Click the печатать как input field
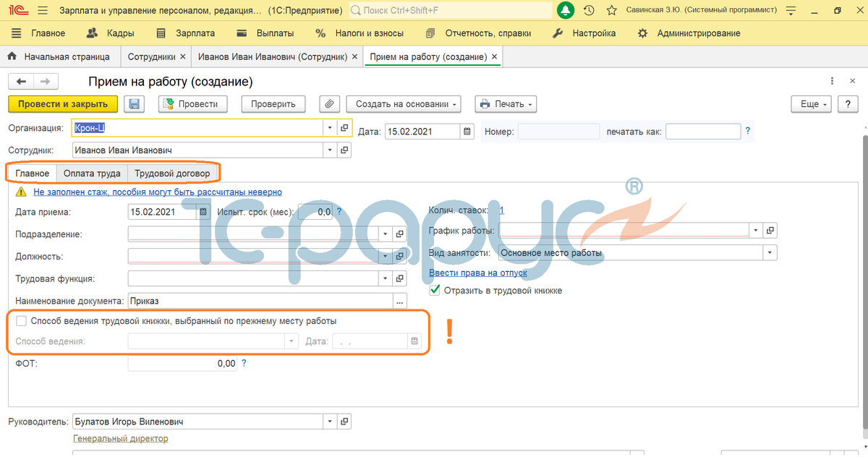868x462 pixels. 703,132
